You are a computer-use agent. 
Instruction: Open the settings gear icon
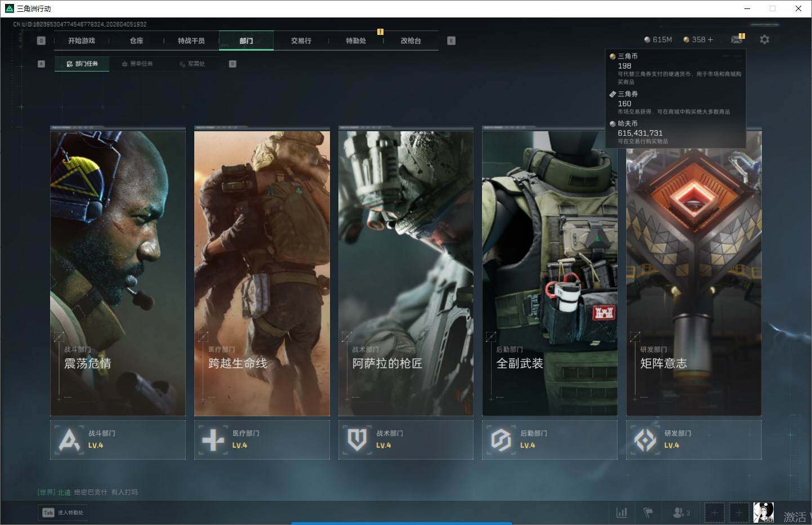click(764, 39)
